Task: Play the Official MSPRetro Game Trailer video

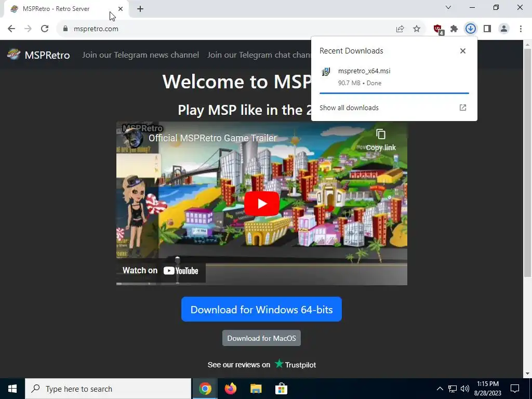Action: click(x=262, y=204)
